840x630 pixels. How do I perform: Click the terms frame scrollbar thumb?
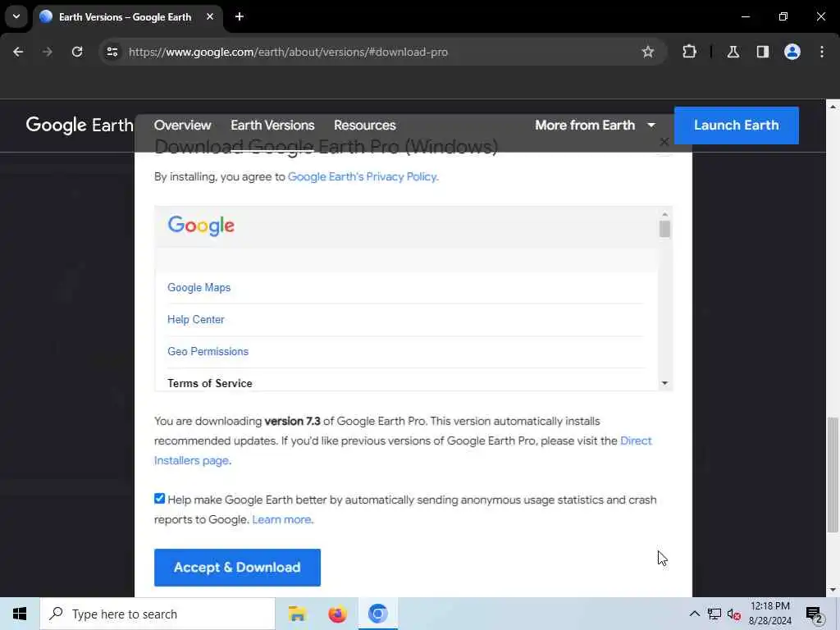664,229
